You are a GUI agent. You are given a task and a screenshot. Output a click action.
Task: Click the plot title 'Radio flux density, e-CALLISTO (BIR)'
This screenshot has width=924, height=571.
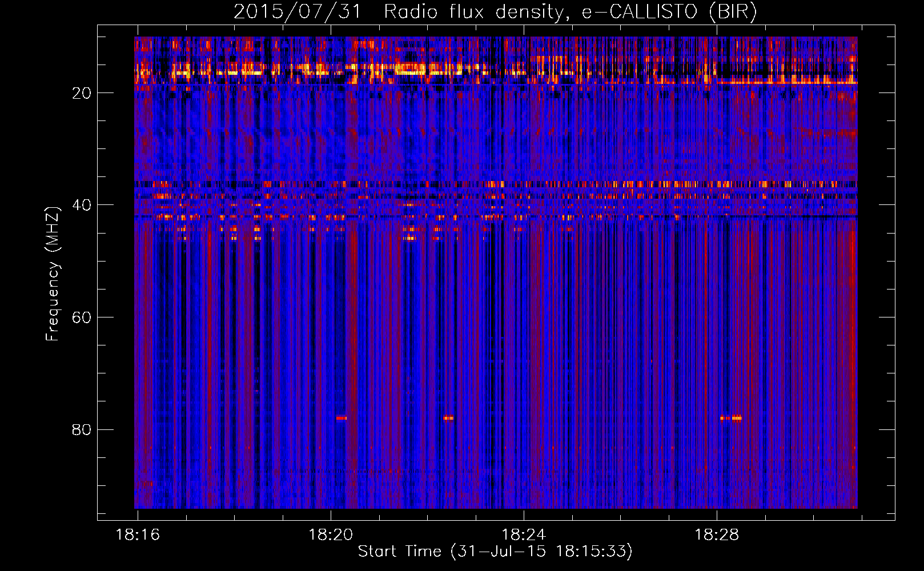tap(570, 12)
